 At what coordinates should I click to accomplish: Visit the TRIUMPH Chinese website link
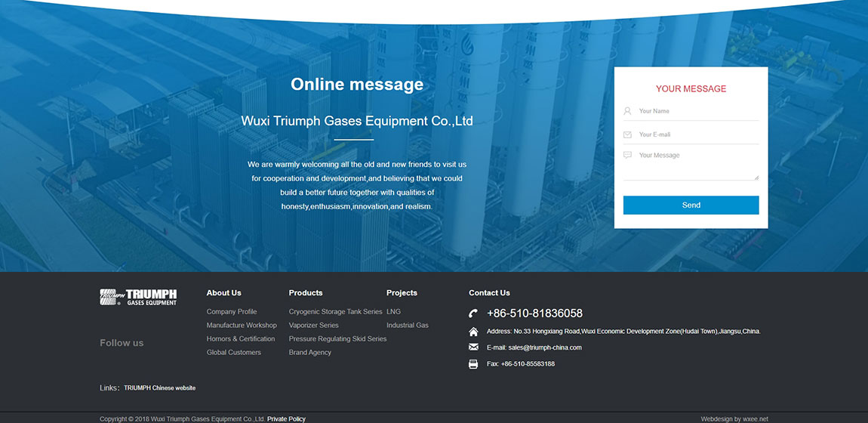pos(159,388)
